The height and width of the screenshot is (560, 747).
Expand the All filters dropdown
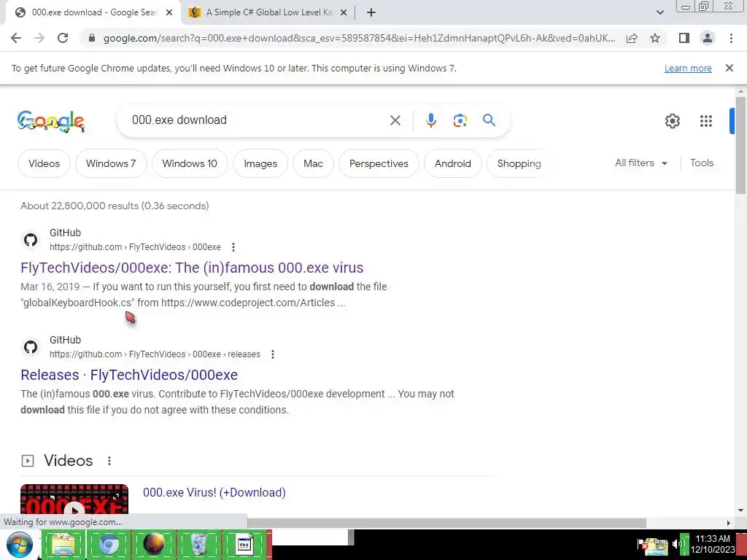[640, 163]
